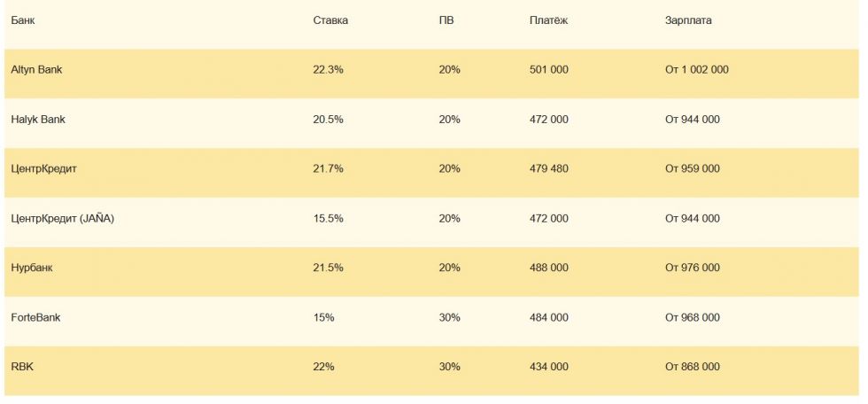Select ForteBank's 15% rate cell
868x404 pixels.
pyautogui.click(x=323, y=317)
